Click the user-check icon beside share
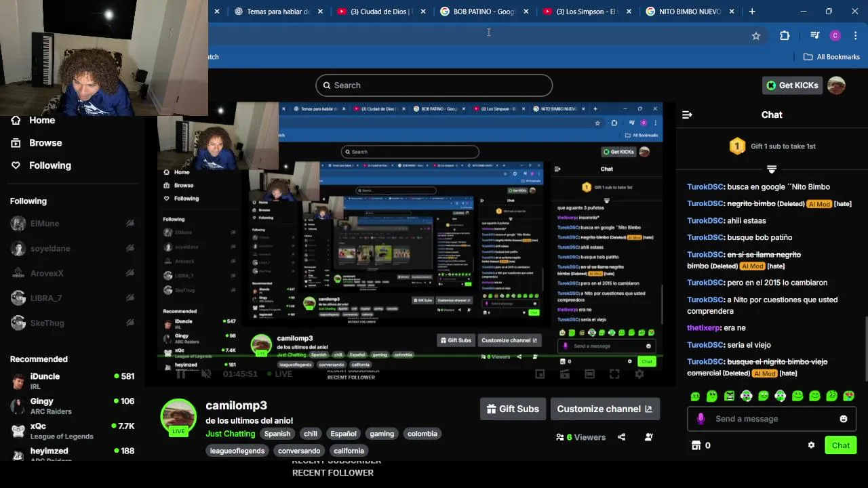 (649, 437)
